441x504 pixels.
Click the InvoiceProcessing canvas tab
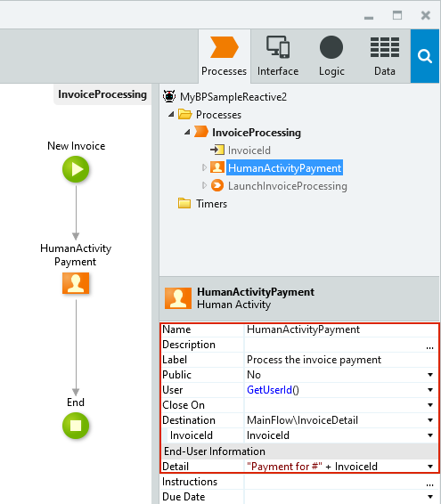point(102,94)
